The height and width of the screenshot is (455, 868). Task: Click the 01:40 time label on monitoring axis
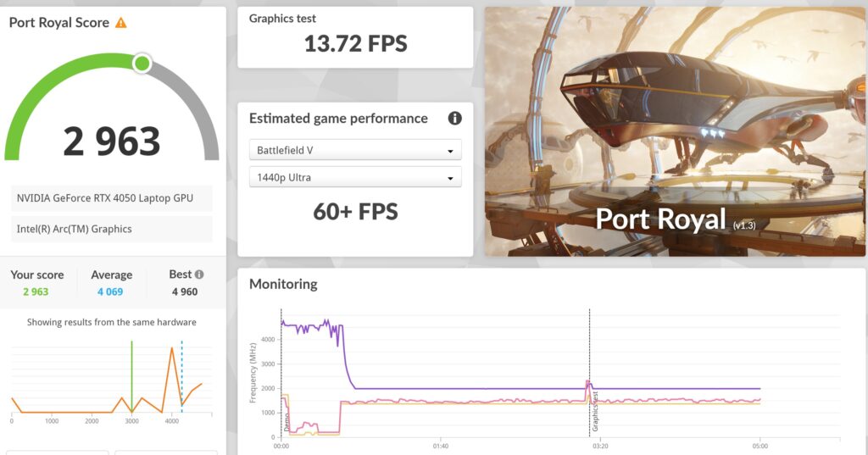(x=441, y=446)
